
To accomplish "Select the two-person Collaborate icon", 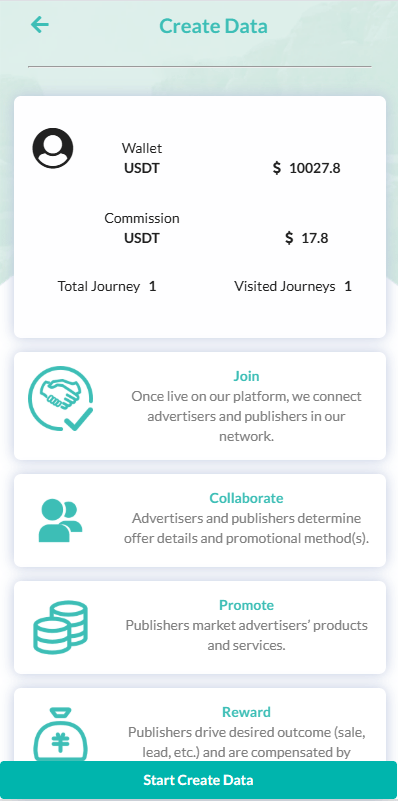I will point(60,521).
